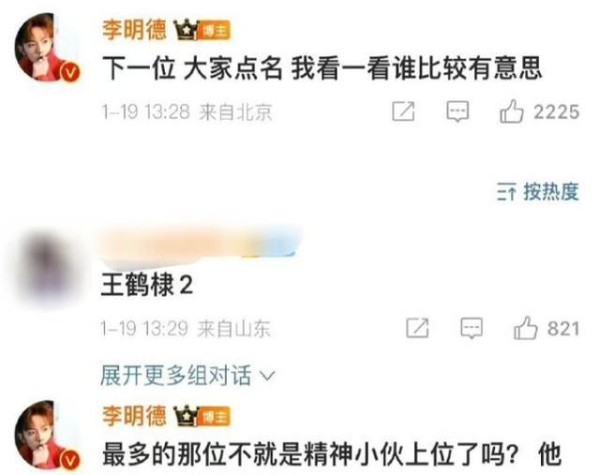Screen dimensions: 600x475
Task: Reply to the 王鹤棣 2 comment
Action: (x=471, y=328)
